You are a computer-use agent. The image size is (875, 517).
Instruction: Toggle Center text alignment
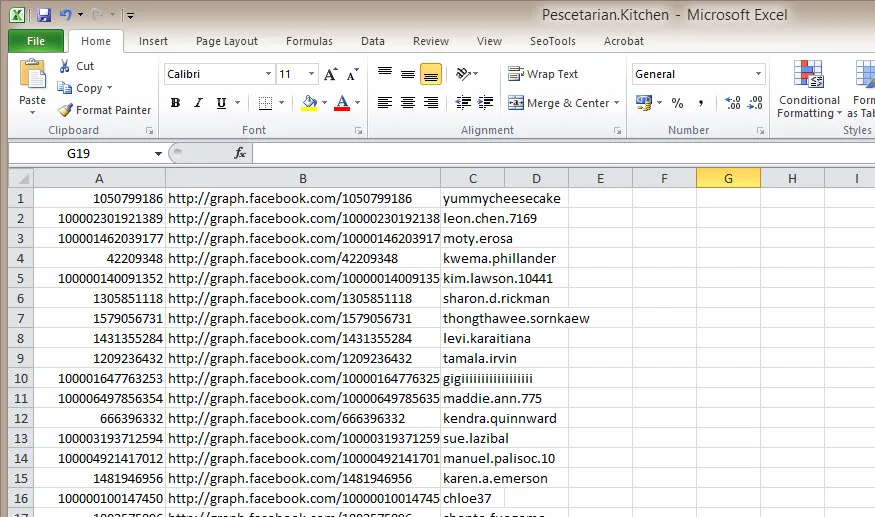408,102
